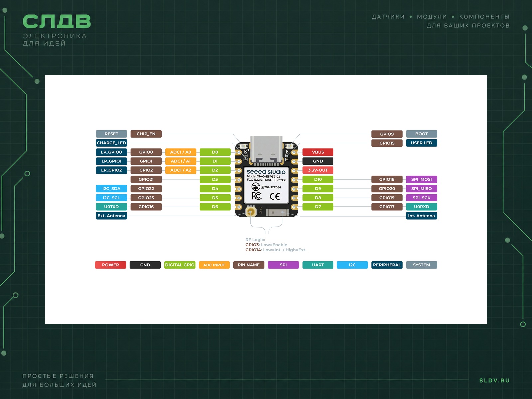
Task: Click the VBUS pin label
Action: 318,152
